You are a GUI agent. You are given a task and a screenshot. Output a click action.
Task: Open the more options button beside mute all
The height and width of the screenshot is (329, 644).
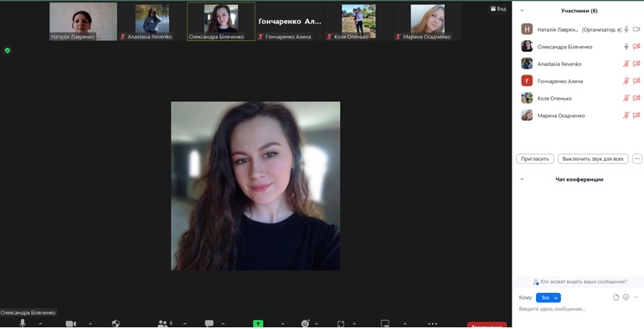click(x=637, y=158)
